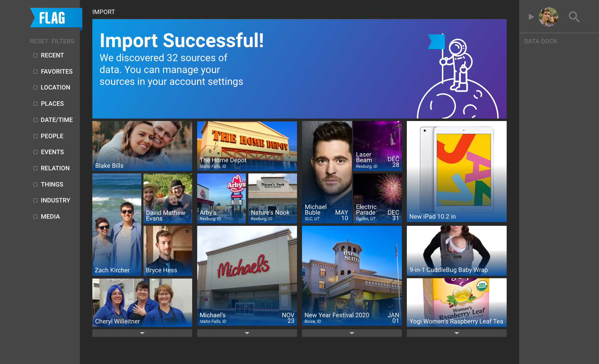Check the INDUSTRY filter checkbox

(35, 200)
